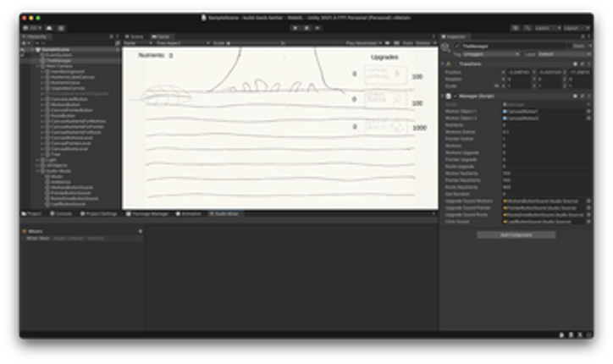Click the Step frame button
Image resolution: width=613 pixels, height=364 pixels.
tap(318, 28)
